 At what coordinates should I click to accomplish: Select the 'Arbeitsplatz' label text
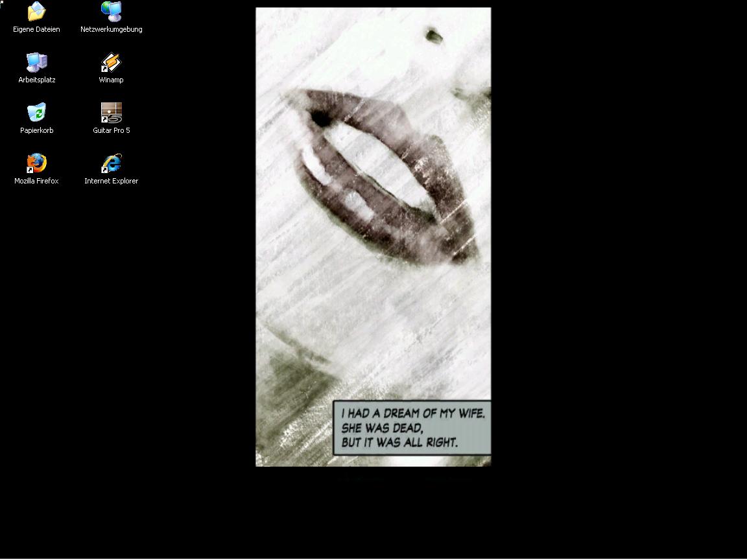pyautogui.click(x=37, y=80)
